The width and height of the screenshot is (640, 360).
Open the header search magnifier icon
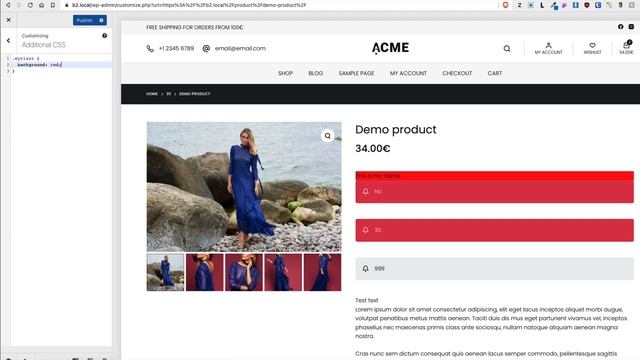[507, 49]
